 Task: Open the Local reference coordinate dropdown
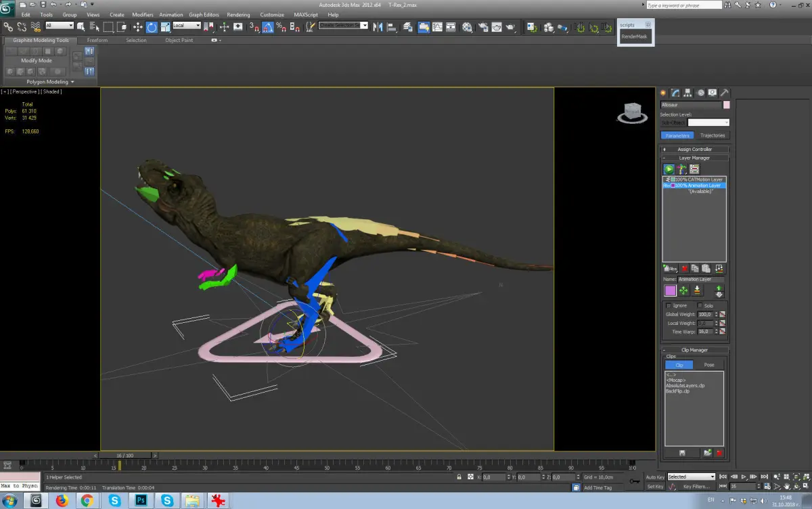(x=187, y=26)
